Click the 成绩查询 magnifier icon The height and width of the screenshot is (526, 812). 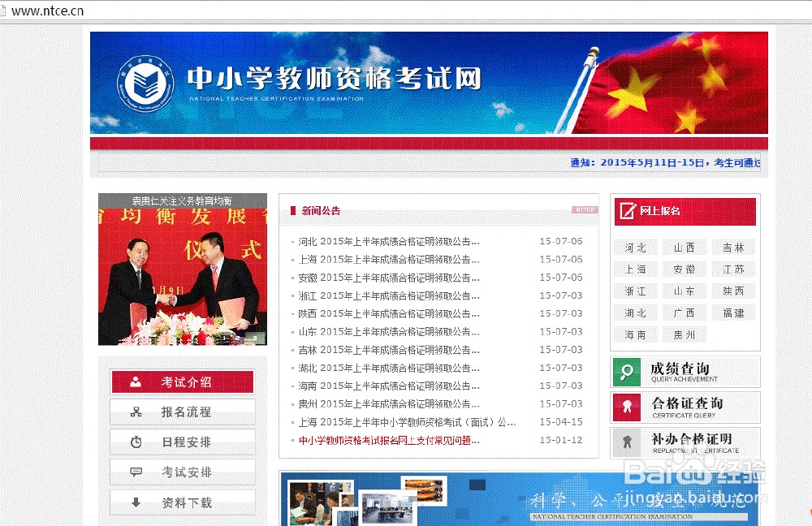tap(625, 373)
